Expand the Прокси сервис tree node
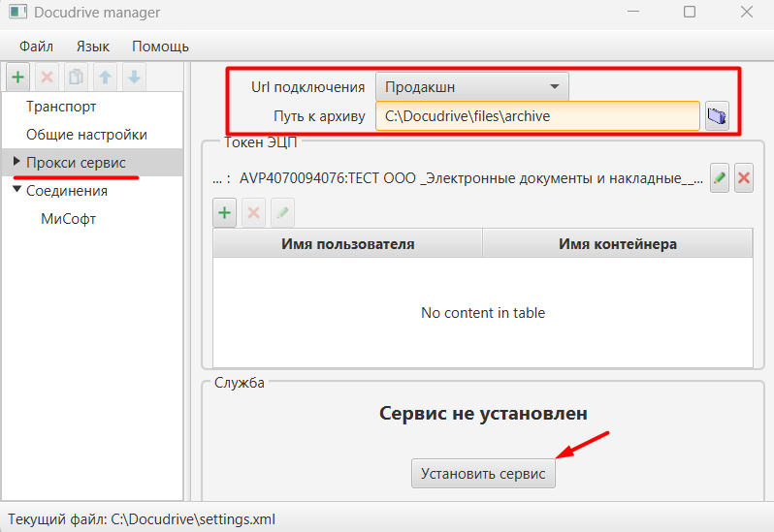 pos(16,161)
